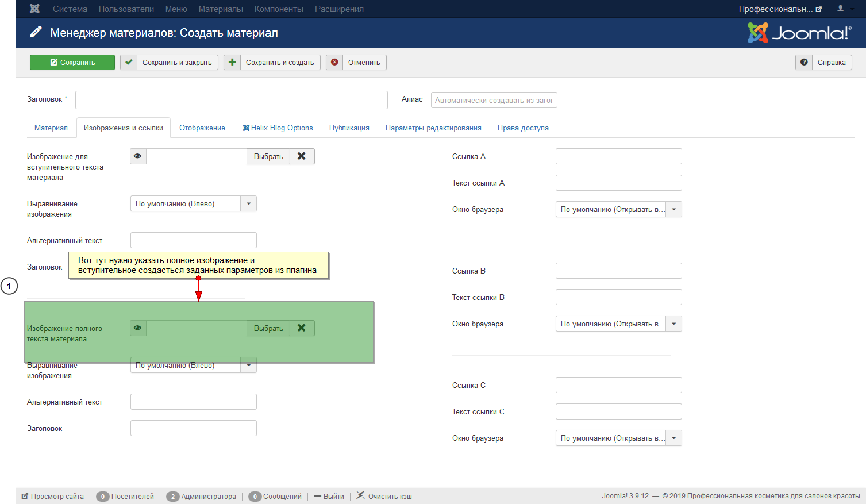Screen dimensions: 866x504
Task: Click the Отменить button
Action: click(356, 63)
